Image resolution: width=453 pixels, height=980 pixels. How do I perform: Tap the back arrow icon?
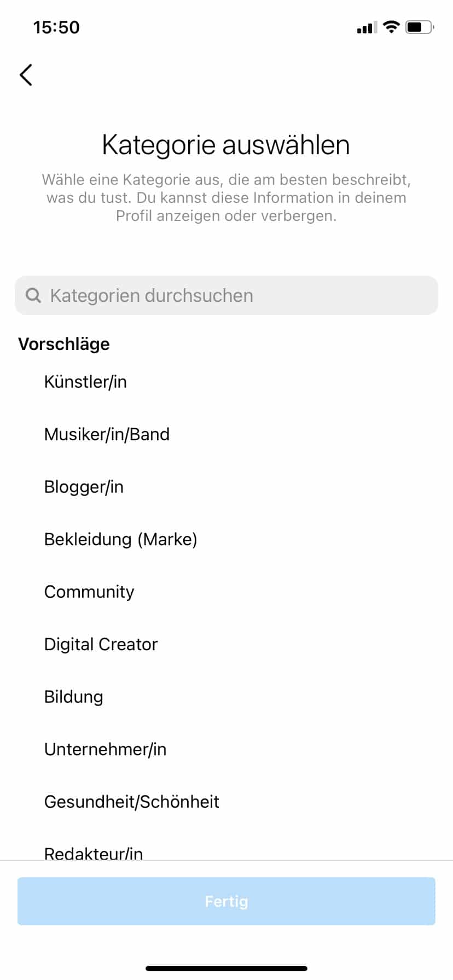coord(26,75)
